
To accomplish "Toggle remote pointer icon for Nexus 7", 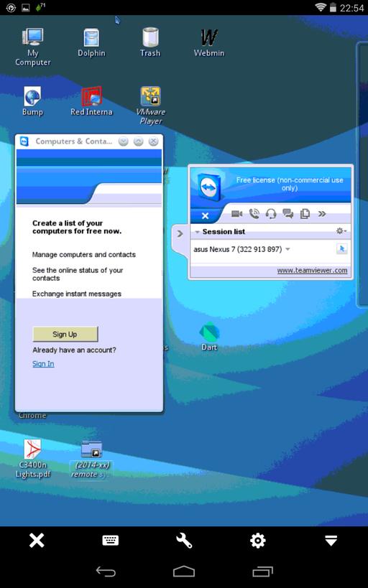I will click(x=341, y=248).
